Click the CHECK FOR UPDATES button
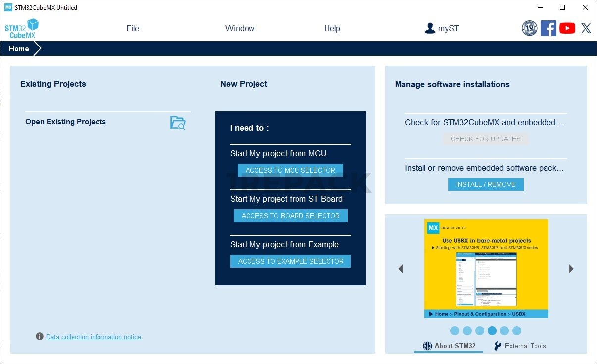 tap(486, 139)
